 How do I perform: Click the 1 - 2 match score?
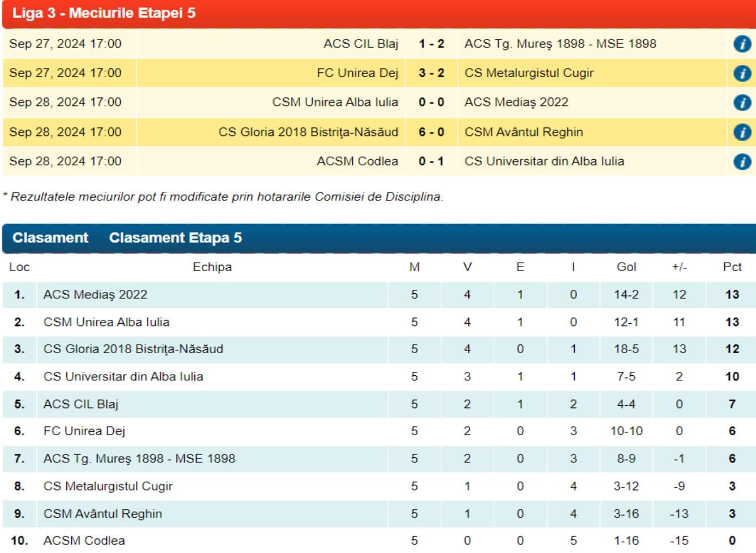(x=432, y=44)
